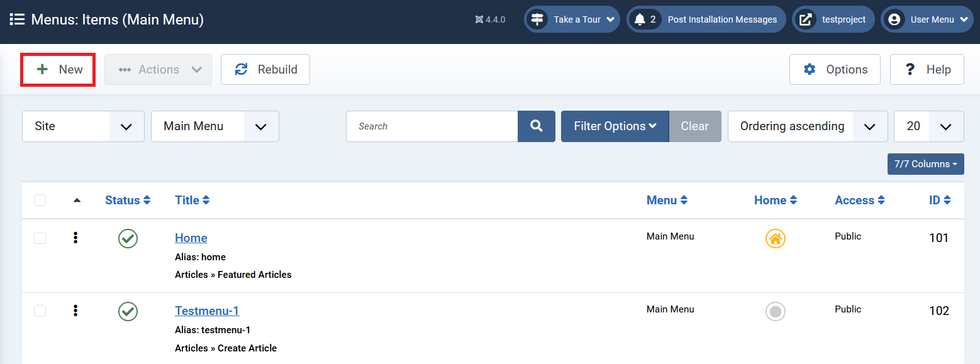Click the sort arrows next to Menu
Image resolution: width=980 pixels, height=364 pixels.
(684, 201)
